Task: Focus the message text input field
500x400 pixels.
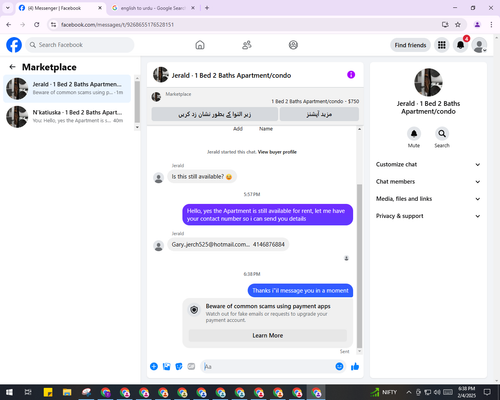Action: pos(268,366)
